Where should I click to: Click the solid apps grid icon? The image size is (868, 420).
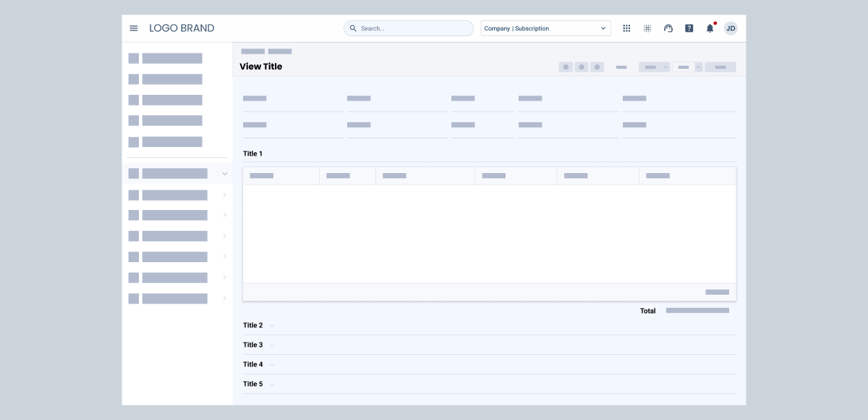(x=626, y=28)
